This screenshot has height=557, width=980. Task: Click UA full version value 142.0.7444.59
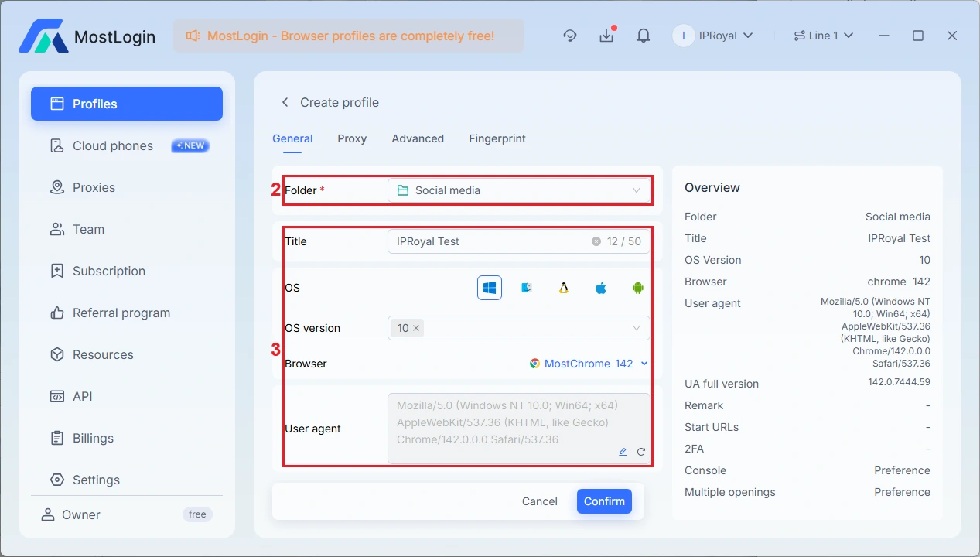900,382
